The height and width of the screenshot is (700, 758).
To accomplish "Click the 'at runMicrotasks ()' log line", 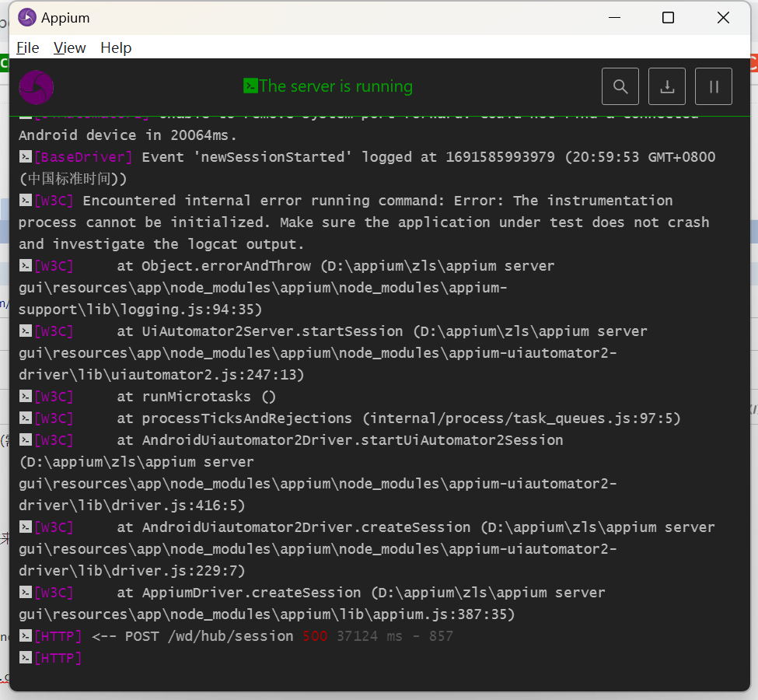I will click(x=196, y=397).
